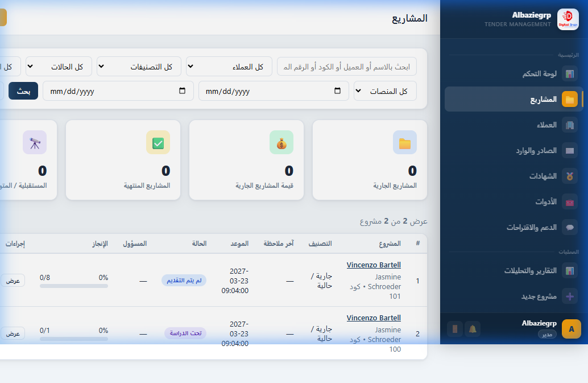The width and height of the screenshot is (588, 383).
Task: Open التقارير والتحليلات chart icon
Action: pos(570,270)
